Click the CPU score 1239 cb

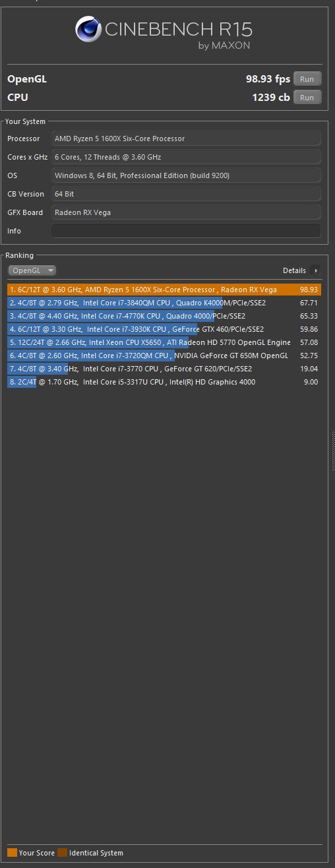coord(271,98)
